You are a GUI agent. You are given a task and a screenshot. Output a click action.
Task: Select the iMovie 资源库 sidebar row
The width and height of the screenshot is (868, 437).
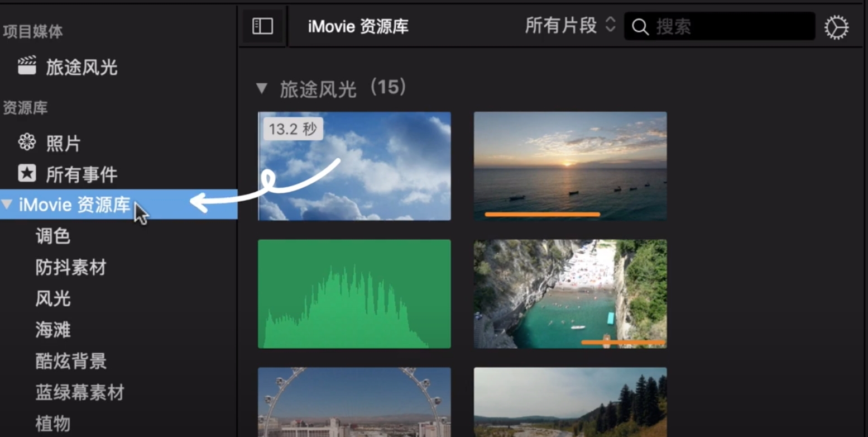pyautogui.click(x=118, y=205)
